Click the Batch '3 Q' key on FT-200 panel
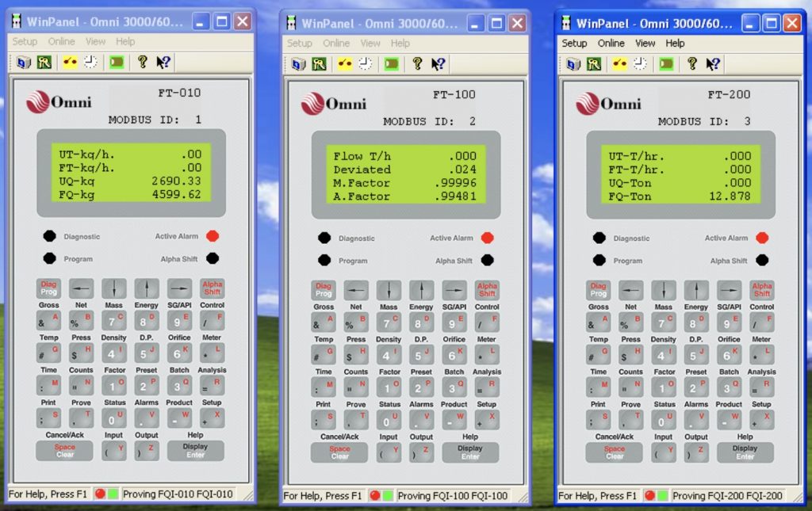The width and height of the screenshot is (812, 511). 730,387
